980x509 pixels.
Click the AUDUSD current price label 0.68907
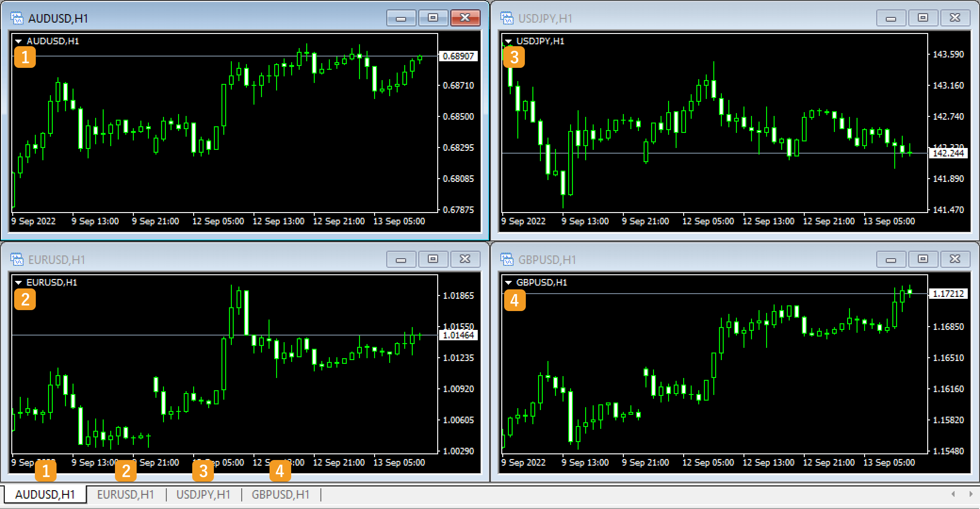pos(458,56)
